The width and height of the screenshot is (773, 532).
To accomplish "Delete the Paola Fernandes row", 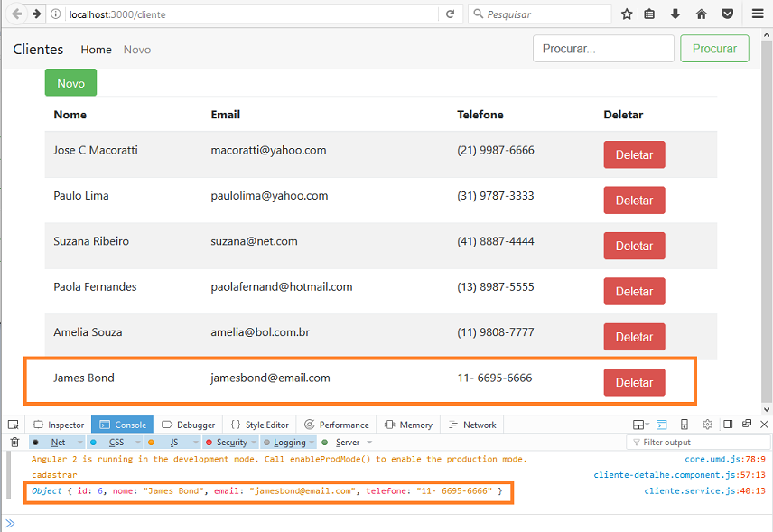I will click(634, 292).
